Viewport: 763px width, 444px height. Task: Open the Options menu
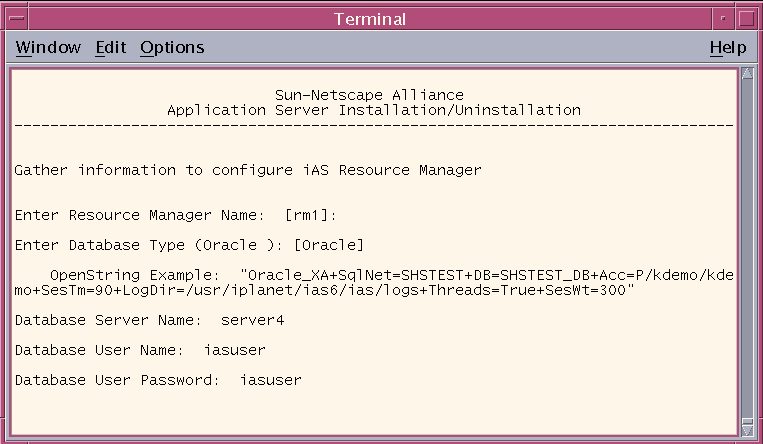pos(172,47)
